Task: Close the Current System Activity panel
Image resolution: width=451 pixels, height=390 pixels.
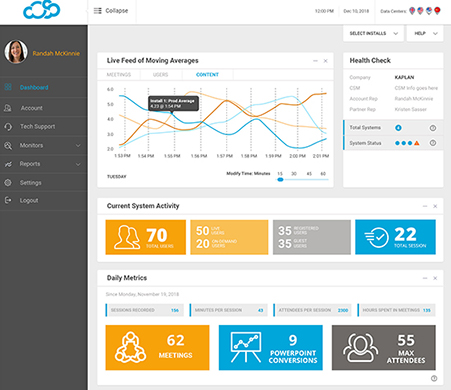Action: tap(435, 206)
